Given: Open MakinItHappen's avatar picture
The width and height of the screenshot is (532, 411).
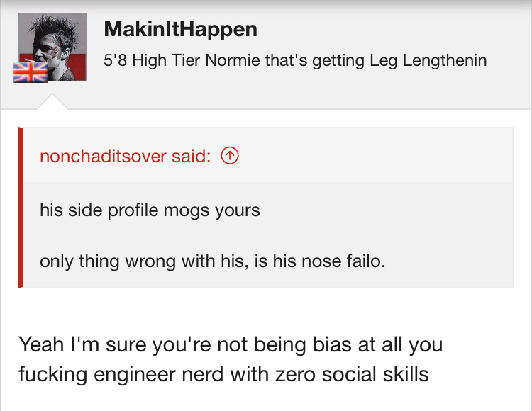Looking at the screenshot, I should coord(52,47).
